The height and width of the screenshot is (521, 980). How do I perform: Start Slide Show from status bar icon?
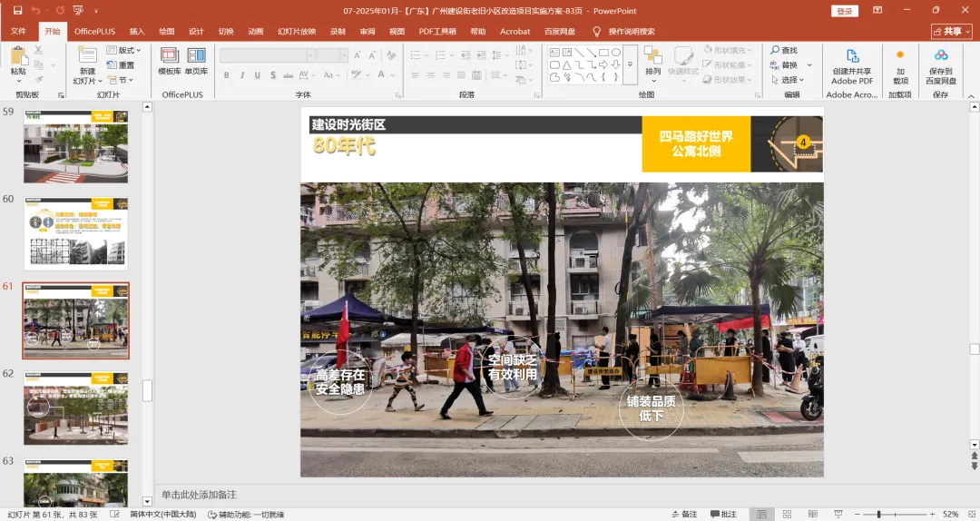pos(838,514)
